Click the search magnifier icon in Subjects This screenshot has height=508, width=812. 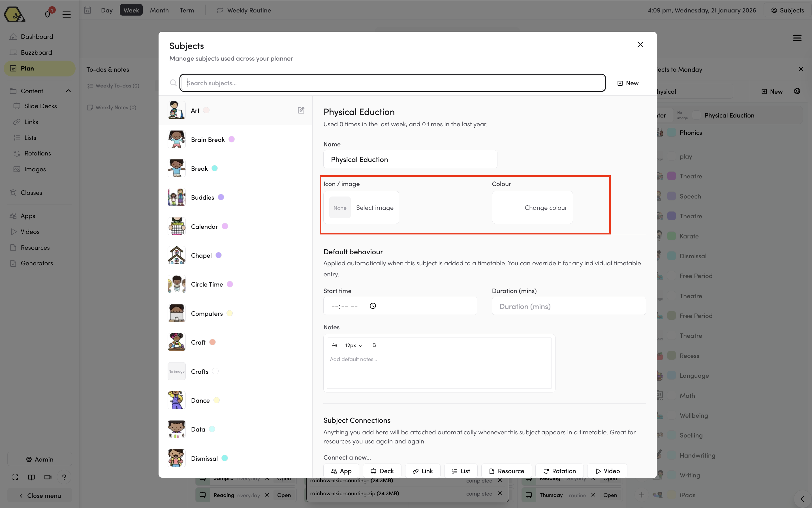(x=173, y=83)
